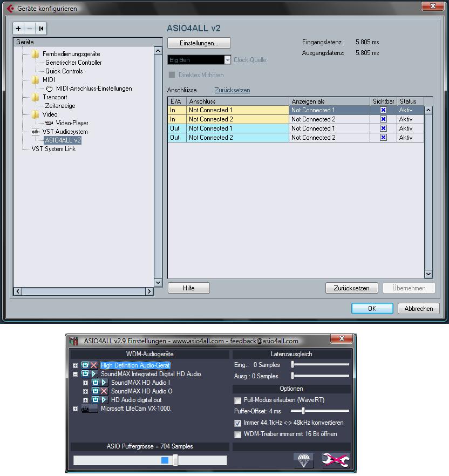Click the parachute load-defaults icon in ASIO4ALL
The image size is (449, 476).
(304, 460)
